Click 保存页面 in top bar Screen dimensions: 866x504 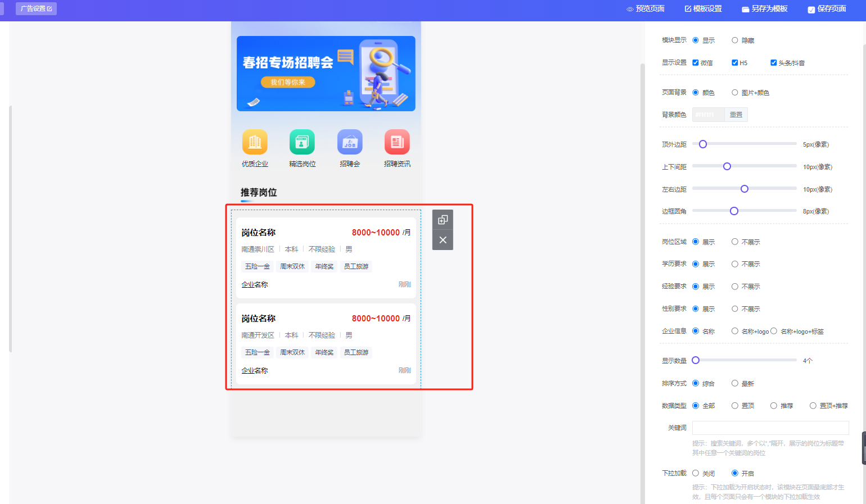click(x=827, y=9)
